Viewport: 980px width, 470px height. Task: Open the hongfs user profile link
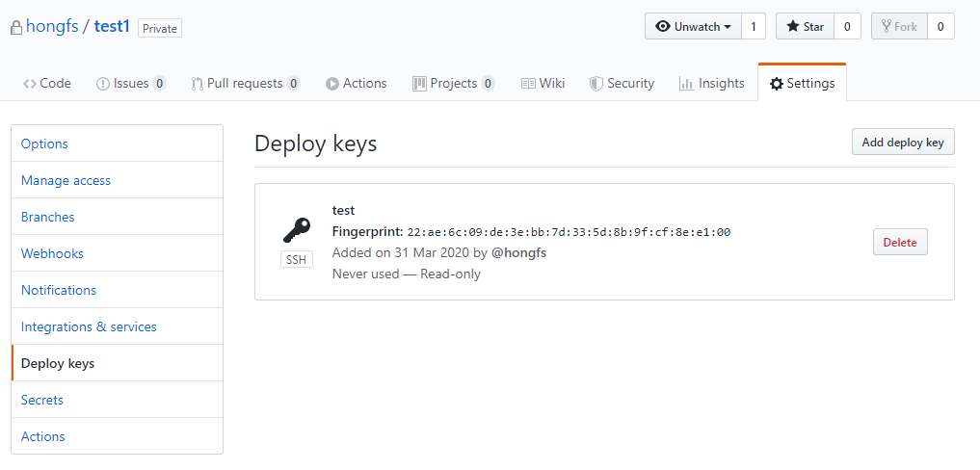(x=52, y=27)
